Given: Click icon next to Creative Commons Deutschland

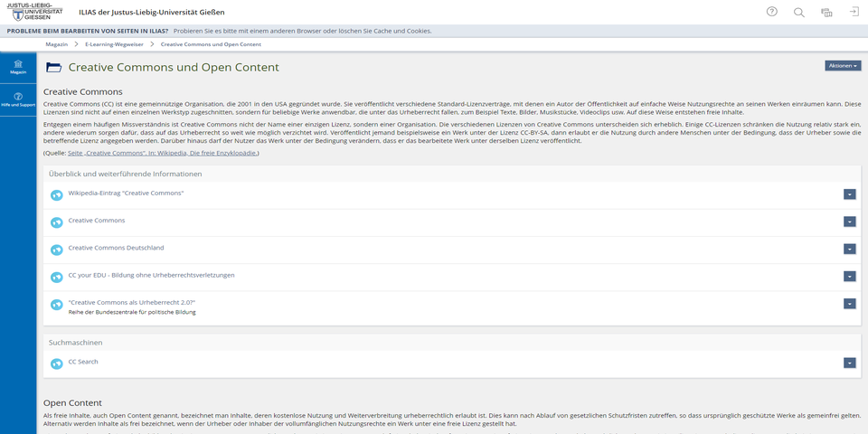Looking at the screenshot, I should coord(56,250).
